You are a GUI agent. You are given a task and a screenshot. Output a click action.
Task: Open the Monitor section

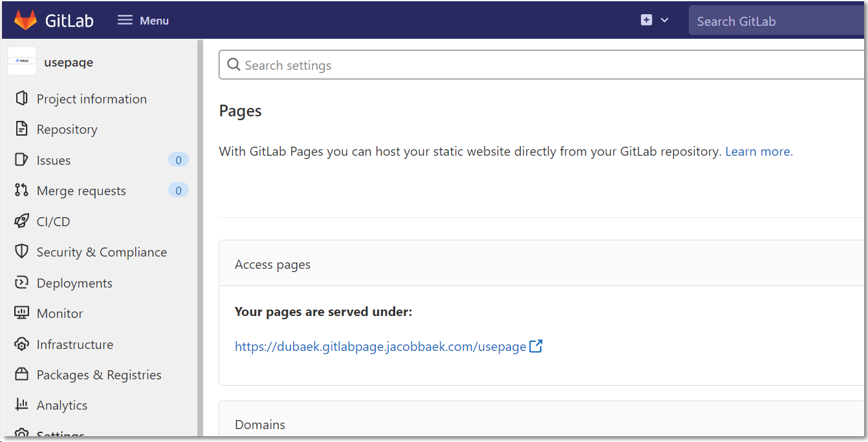[x=60, y=313]
